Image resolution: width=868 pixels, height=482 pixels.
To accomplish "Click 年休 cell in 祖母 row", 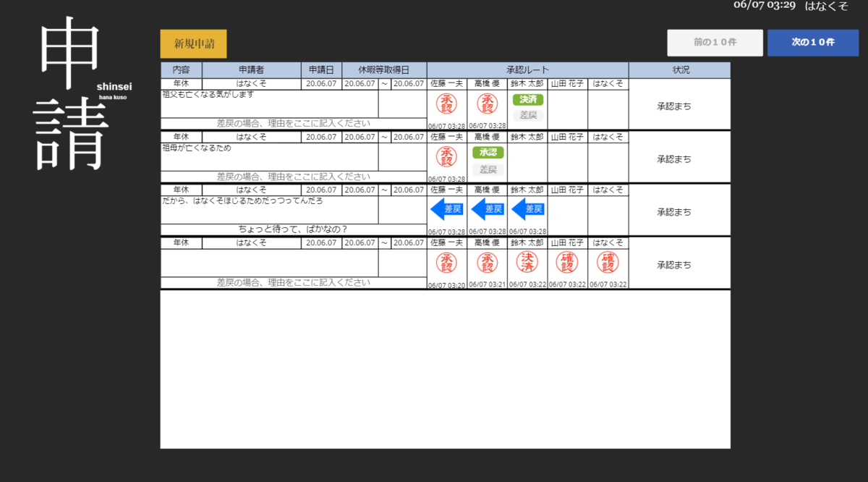I will click(x=182, y=137).
